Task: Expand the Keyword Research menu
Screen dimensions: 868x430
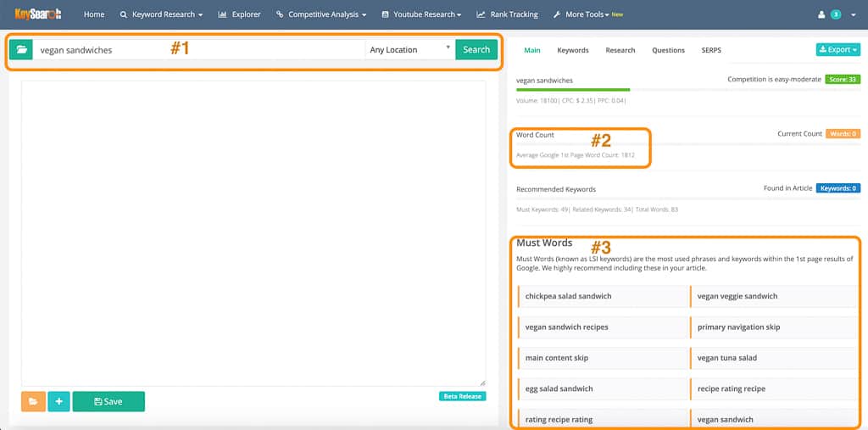Action: [x=161, y=14]
